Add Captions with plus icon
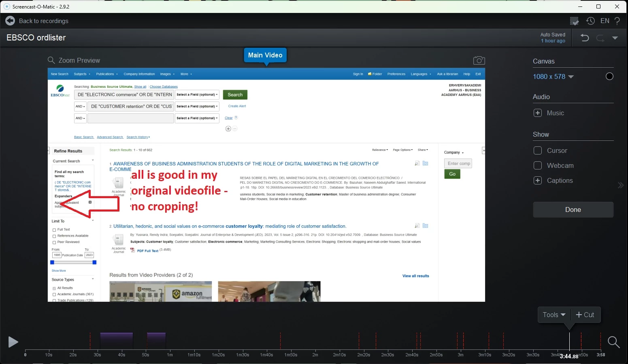The image size is (628, 364). [538, 180]
